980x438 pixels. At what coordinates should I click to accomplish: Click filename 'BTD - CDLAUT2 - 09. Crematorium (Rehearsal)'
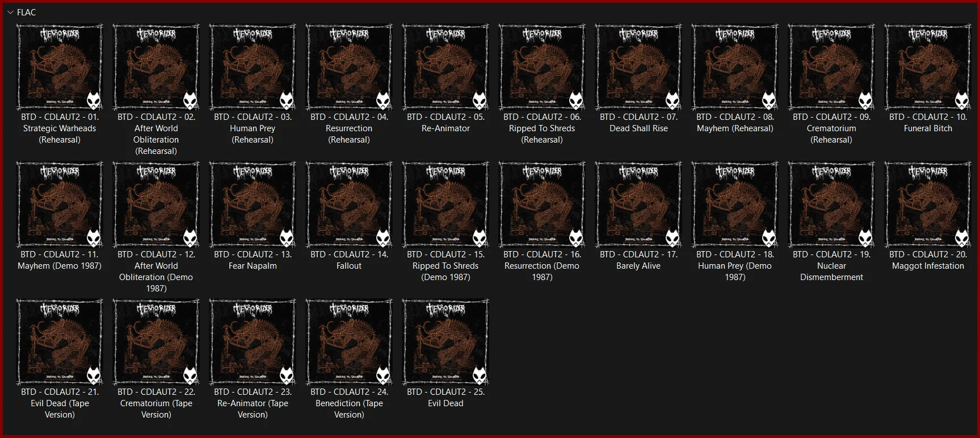pyautogui.click(x=831, y=128)
